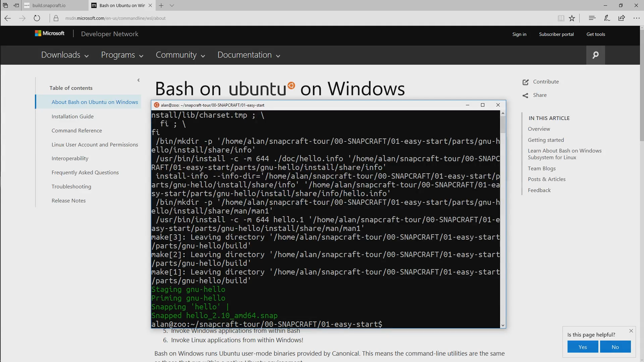Open Linux User Account and Permissions
The height and width of the screenshot is (362, 644).
pos(95,144)
